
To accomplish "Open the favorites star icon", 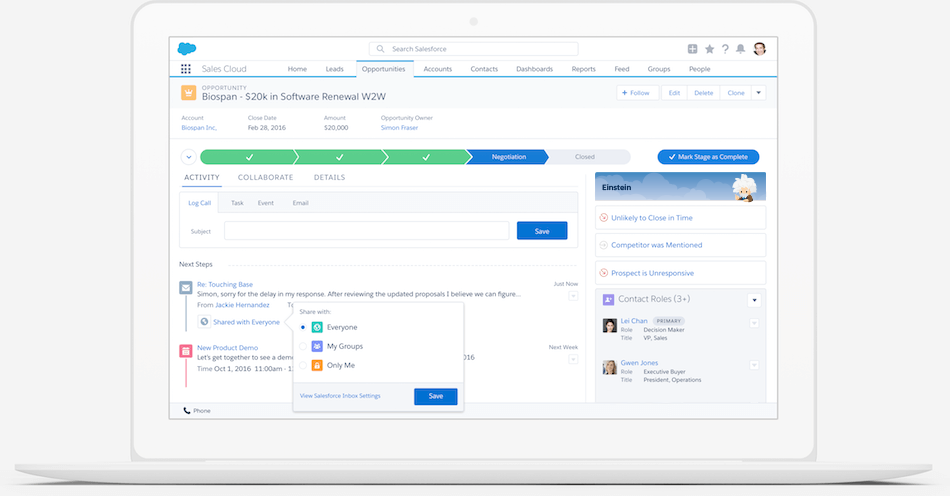I will click(x=709, y=49).
